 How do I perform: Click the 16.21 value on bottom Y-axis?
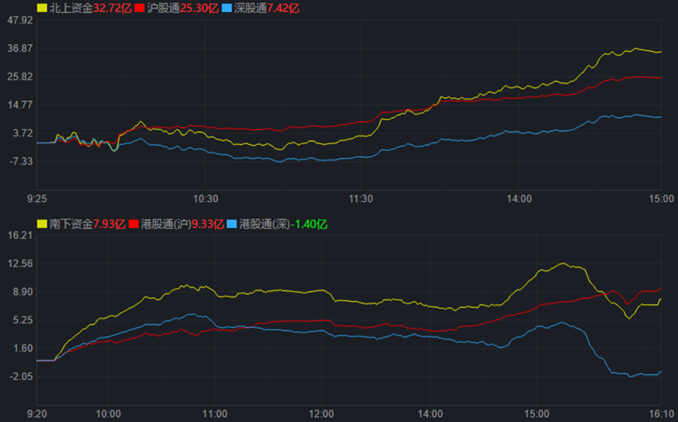click(x=19, y=235)
